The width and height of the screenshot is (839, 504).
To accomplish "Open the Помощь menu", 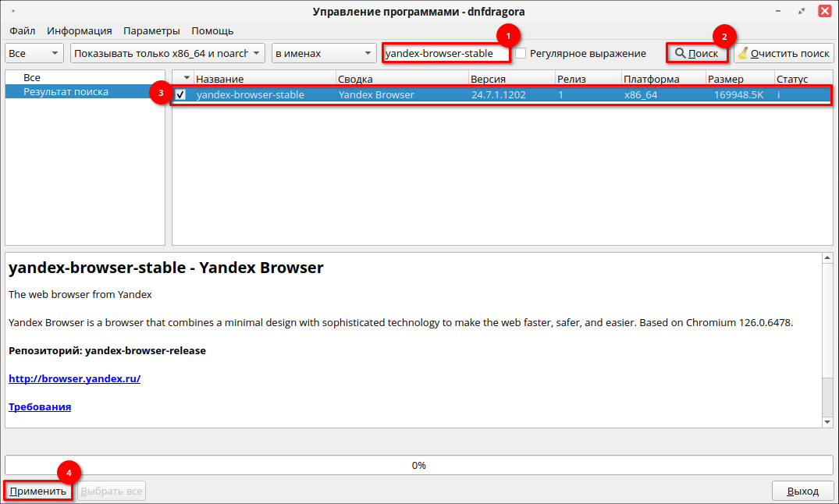I will [212, 30].
